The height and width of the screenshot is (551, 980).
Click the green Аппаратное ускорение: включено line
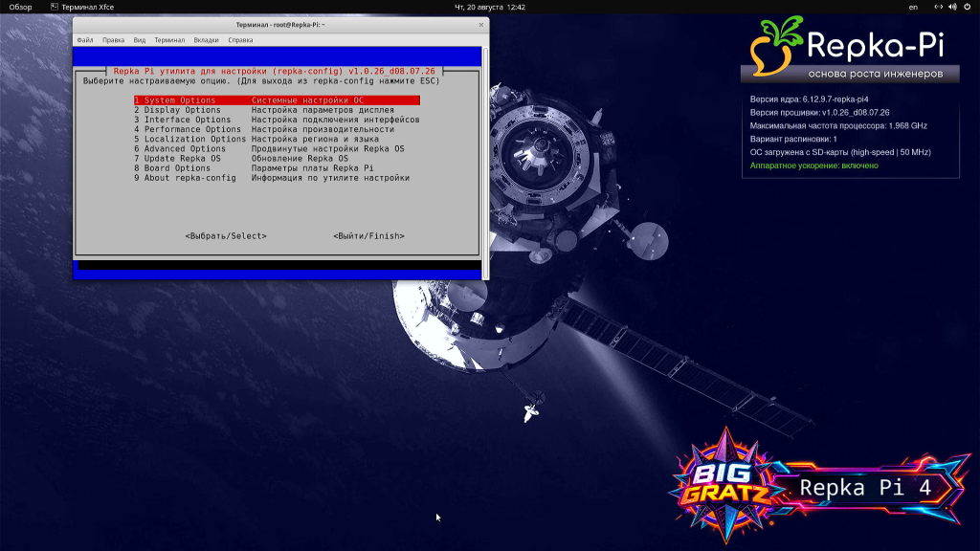click(x=813, y=165)
